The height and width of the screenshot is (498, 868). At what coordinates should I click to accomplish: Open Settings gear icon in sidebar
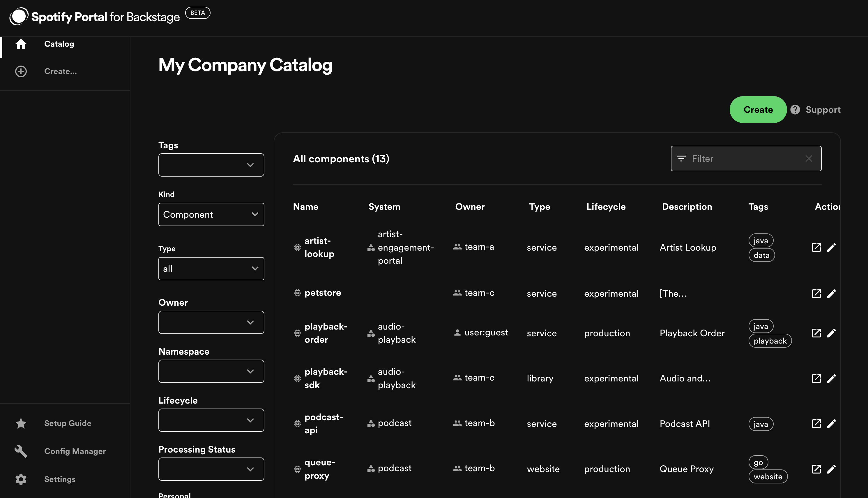coord(21,479)
